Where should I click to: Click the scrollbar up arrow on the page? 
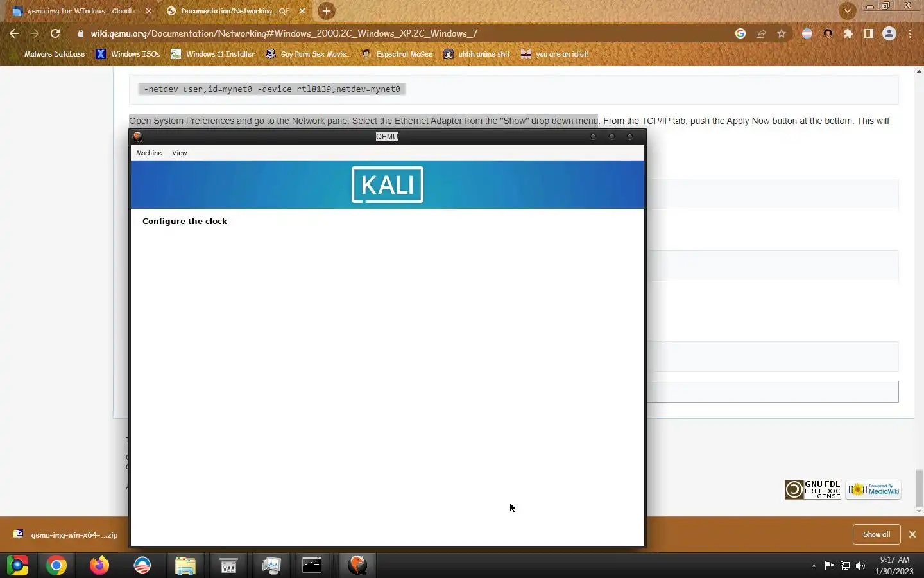[x=919, y=71]
